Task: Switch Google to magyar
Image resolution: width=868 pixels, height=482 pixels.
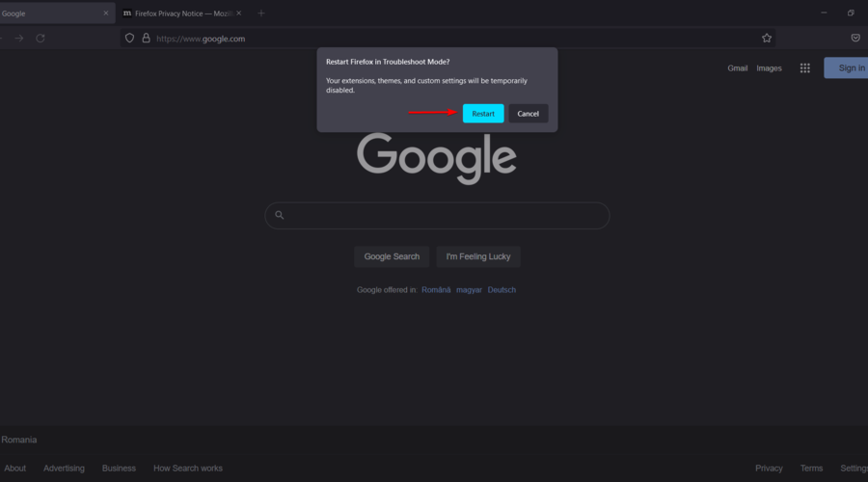Action: [469, 290]
